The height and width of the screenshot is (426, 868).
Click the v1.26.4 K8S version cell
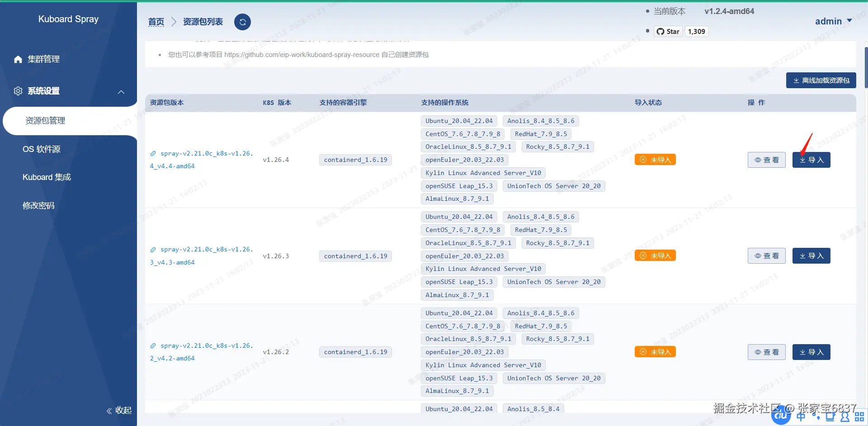click(x=276, y=160)
